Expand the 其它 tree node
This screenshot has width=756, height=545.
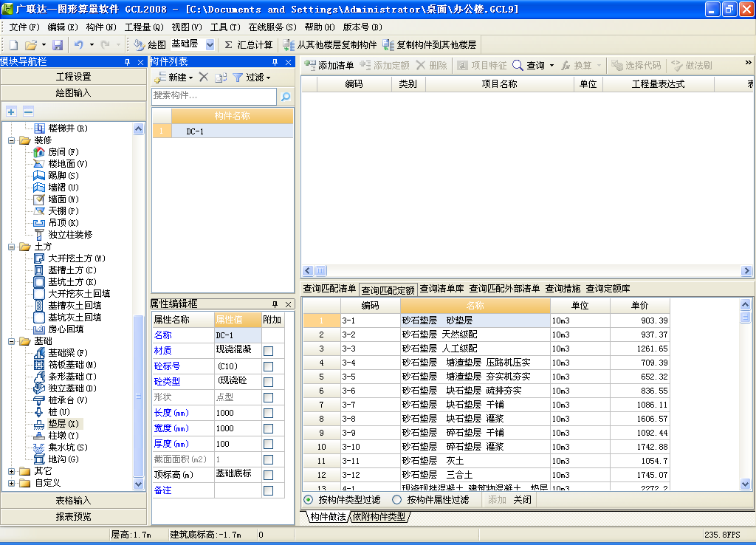coord(12,471)
